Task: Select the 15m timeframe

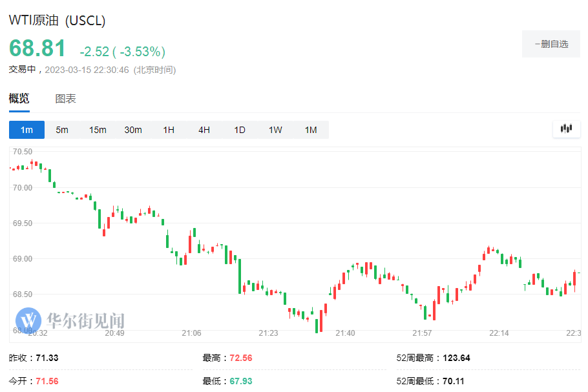Action: pyautogui.click(x=96, y=129)
